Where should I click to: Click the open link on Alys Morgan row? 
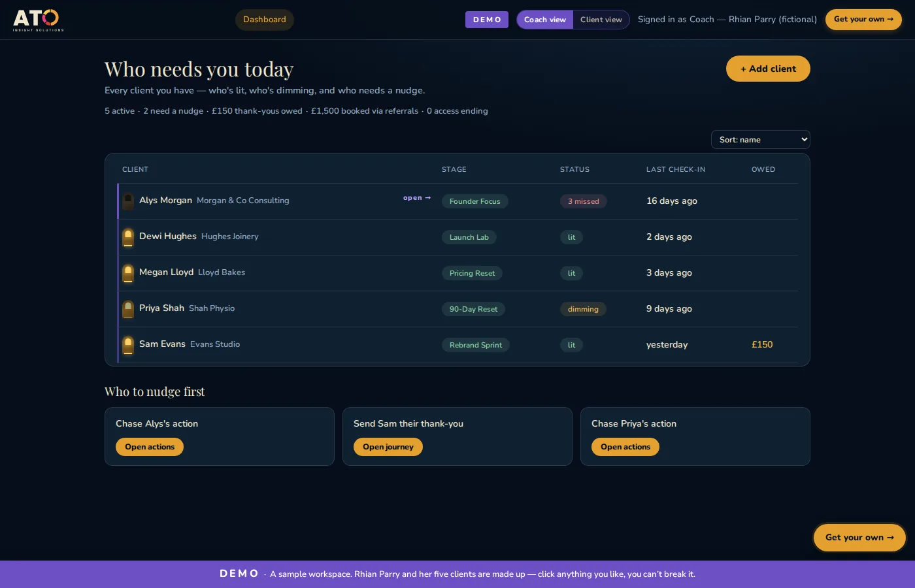(x=417, y=198)
